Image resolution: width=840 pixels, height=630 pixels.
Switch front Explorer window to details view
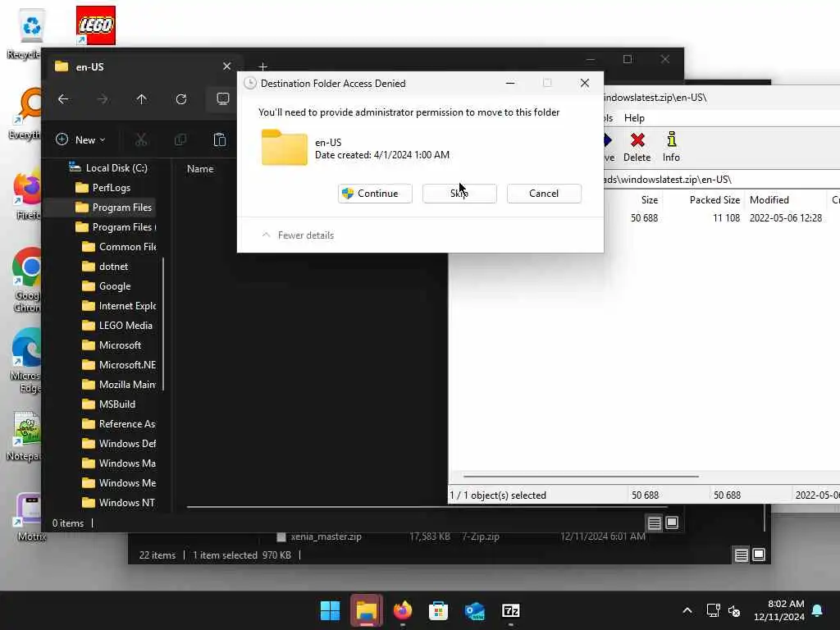[654, 523]
